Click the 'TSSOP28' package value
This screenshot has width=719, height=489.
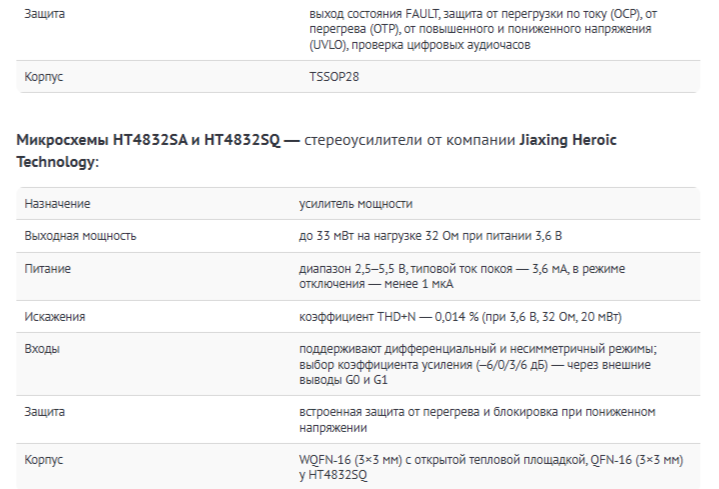click(334, 77)
